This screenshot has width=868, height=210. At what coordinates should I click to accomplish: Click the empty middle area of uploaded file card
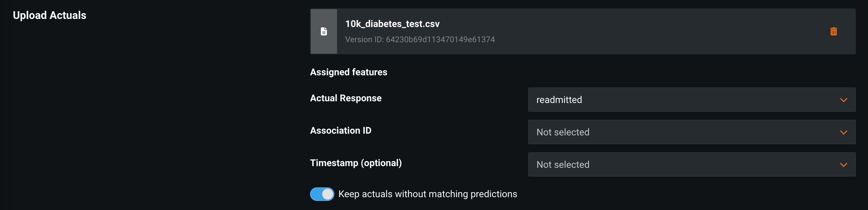642,31
